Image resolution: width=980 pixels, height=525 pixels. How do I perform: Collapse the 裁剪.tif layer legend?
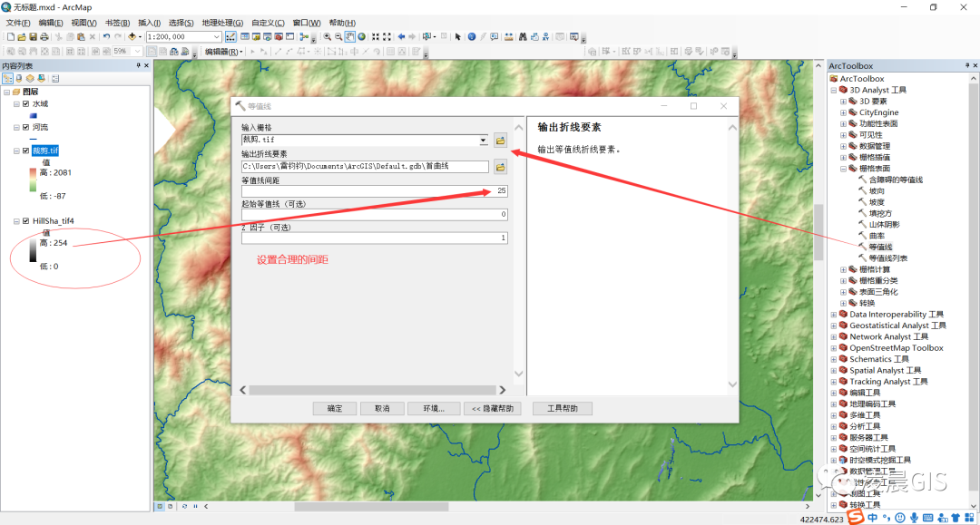[16, 151]
